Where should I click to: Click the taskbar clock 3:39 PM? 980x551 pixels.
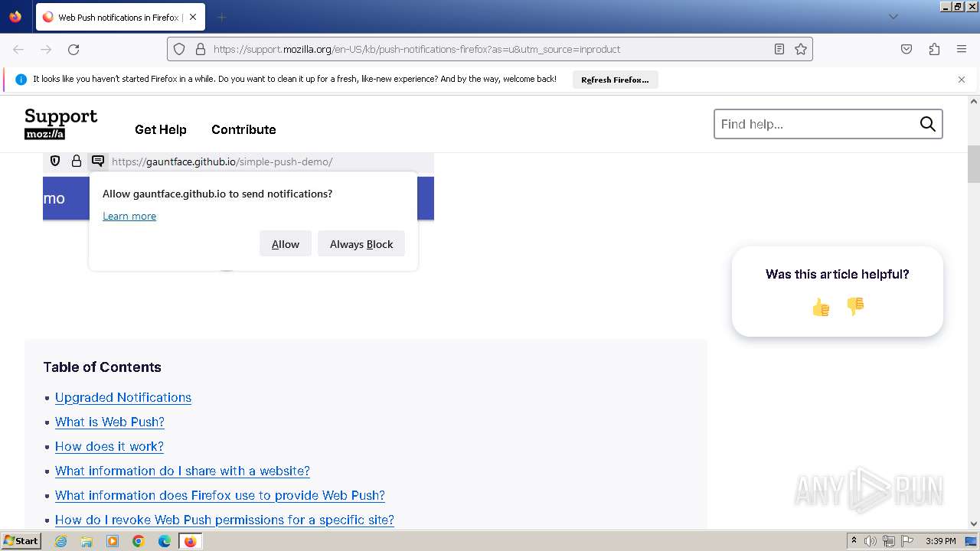click(x=940, y=541)
